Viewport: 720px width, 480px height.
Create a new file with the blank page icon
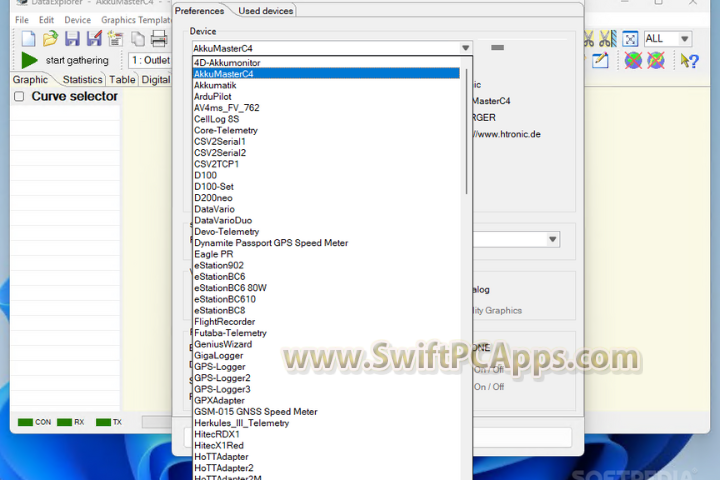tap(28, 39)
